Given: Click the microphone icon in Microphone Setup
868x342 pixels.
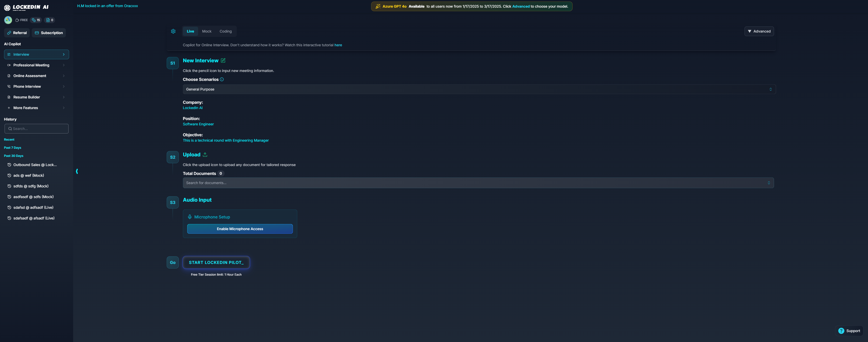Looking at the screenshot, I should tap(190, 217).
